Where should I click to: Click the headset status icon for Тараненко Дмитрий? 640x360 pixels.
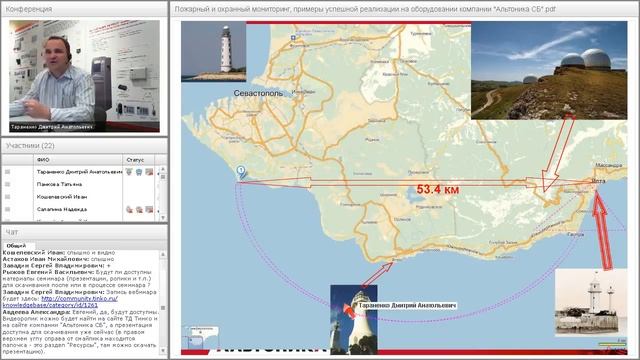(x=139, y=172)
